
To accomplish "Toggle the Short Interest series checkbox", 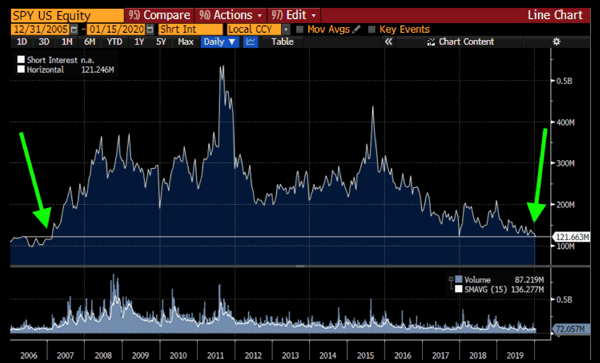I will coord(21,60).
